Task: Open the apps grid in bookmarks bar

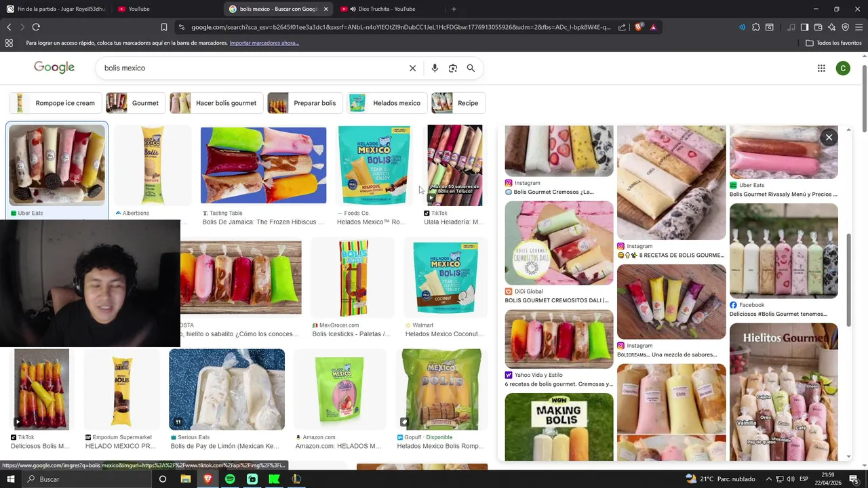Action: [9, 43]
